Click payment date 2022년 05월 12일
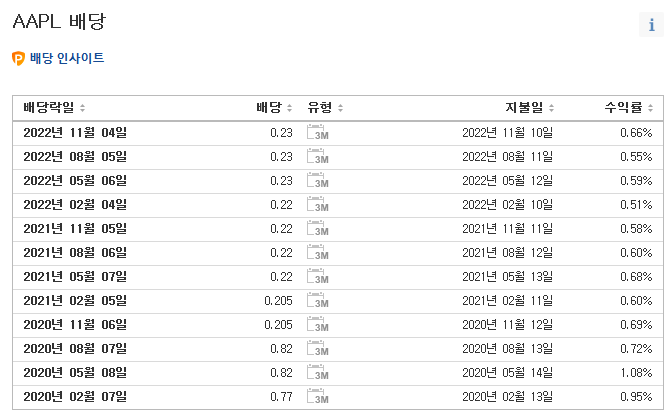Viewport: 670px width, 414px height. 508,181
